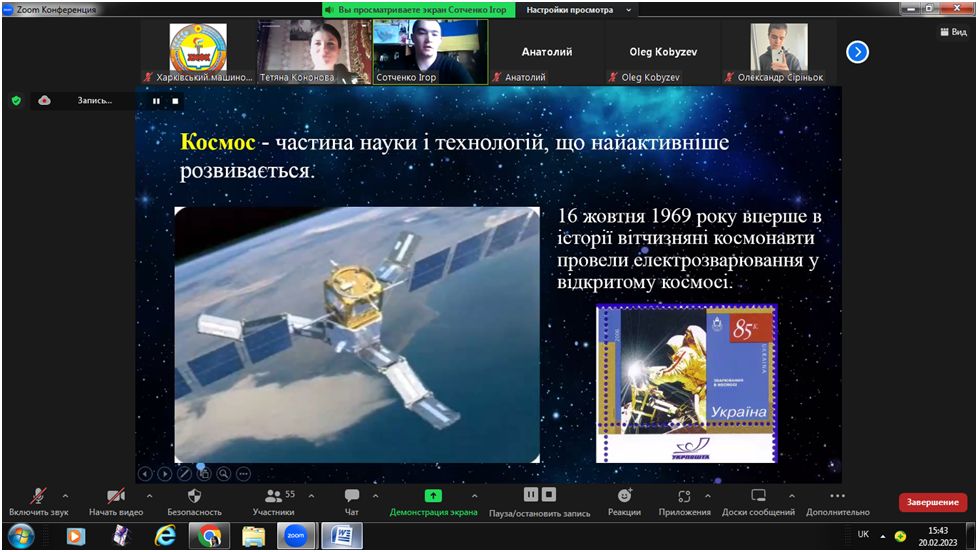
Task: Stop recording in the bottom toolbar
Action: [549, 495]
